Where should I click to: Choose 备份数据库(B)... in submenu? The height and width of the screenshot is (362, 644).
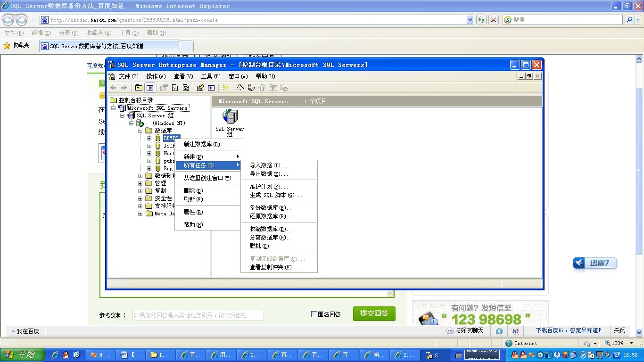(280, 208)
